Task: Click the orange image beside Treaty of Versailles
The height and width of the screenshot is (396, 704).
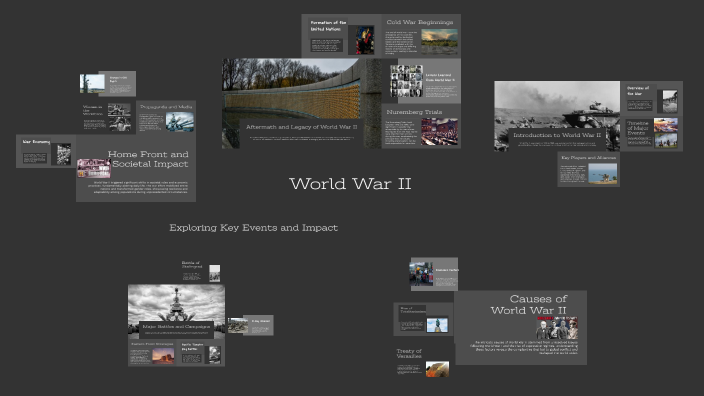Action: coord(437,369)
